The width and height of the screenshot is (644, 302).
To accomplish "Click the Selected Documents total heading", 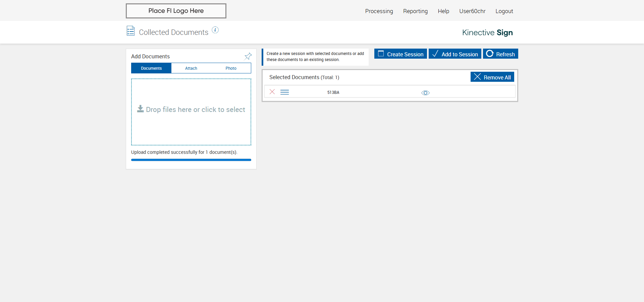I will [304, 77].
